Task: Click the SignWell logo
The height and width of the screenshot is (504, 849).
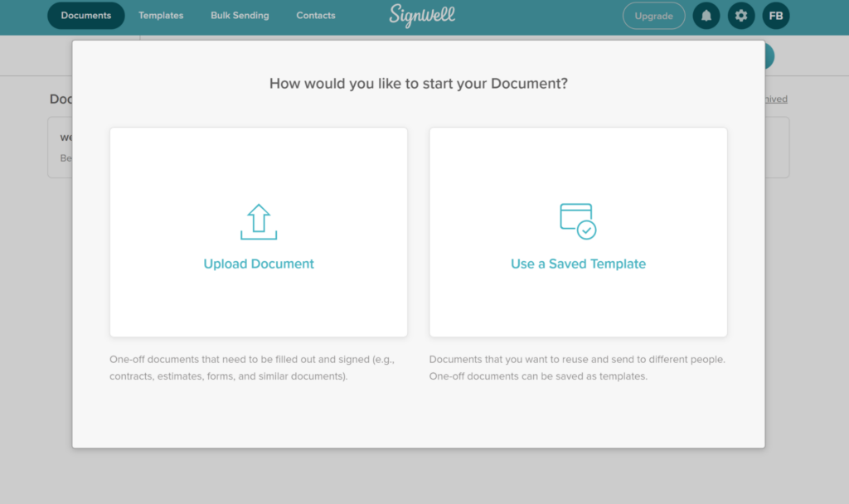Action: point(421,16)
